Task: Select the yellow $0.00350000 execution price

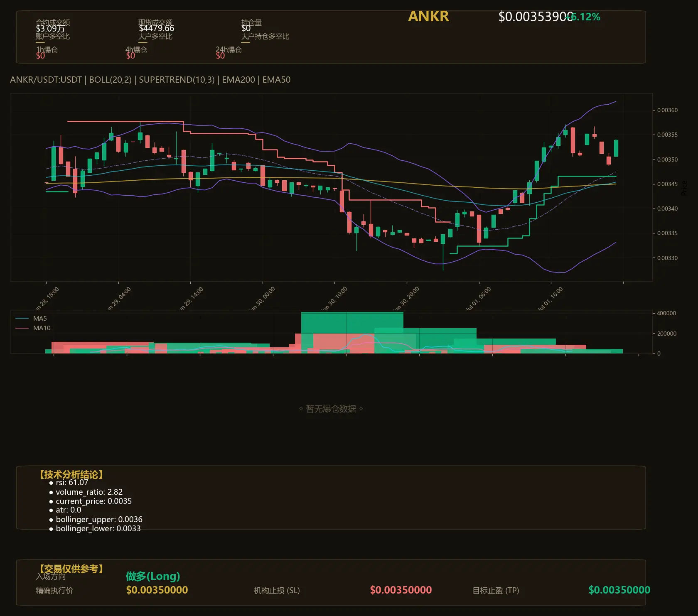Action: (157, 590)
